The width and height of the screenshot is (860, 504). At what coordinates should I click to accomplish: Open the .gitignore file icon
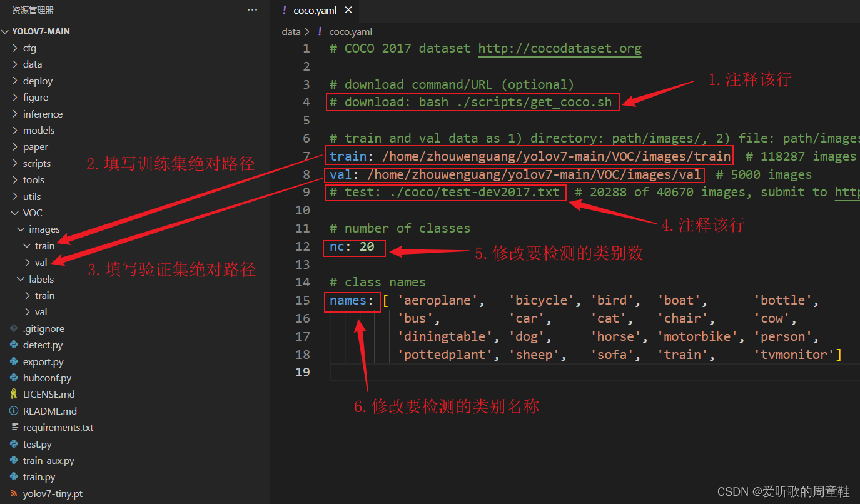coord(14,329)
